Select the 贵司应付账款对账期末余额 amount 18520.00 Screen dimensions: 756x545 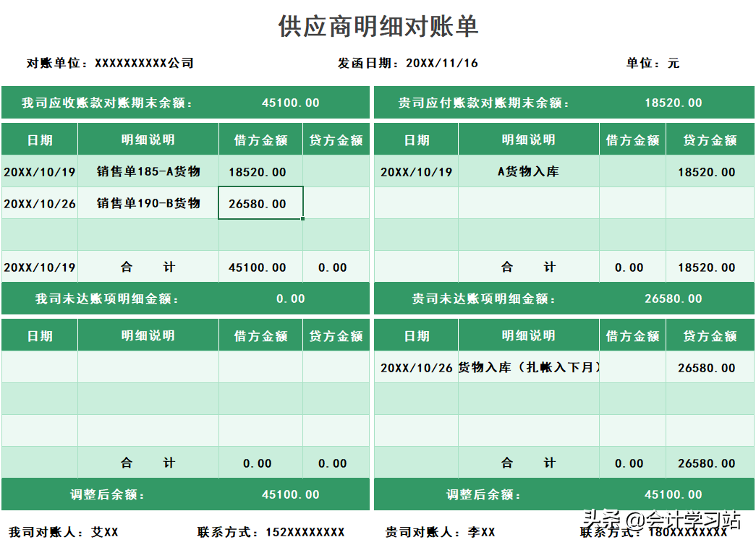click(672, 102)
